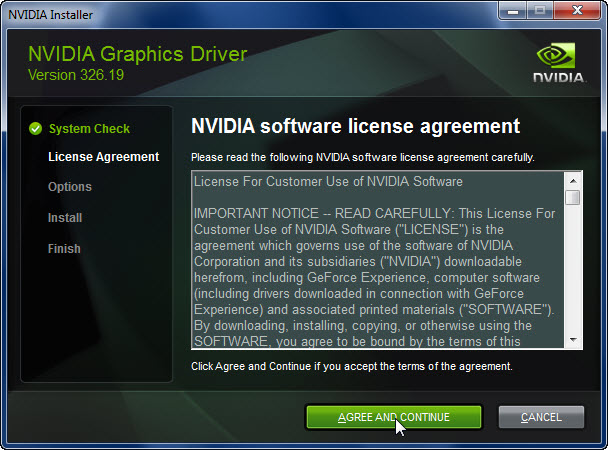Click the Agree and Continue button

(394, 417)
